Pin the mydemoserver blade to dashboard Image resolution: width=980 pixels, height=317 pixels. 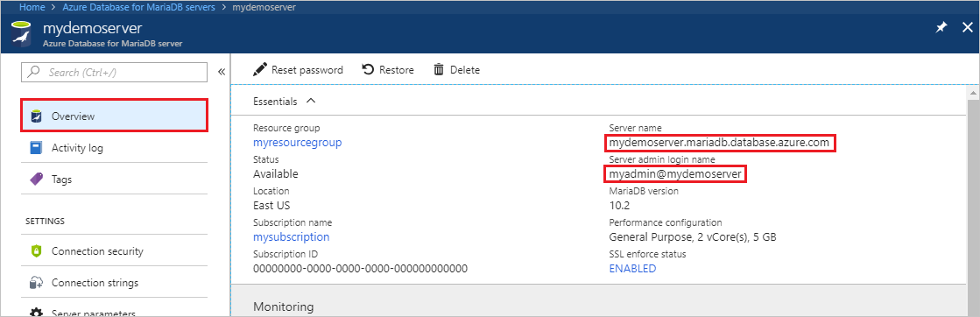pyautogui.click(x=941, y=28)
